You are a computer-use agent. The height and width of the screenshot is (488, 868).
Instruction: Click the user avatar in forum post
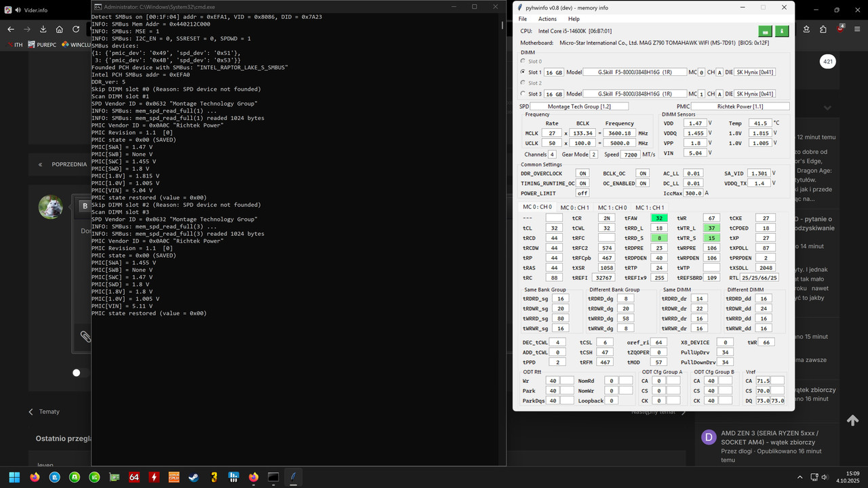[51, 207]
